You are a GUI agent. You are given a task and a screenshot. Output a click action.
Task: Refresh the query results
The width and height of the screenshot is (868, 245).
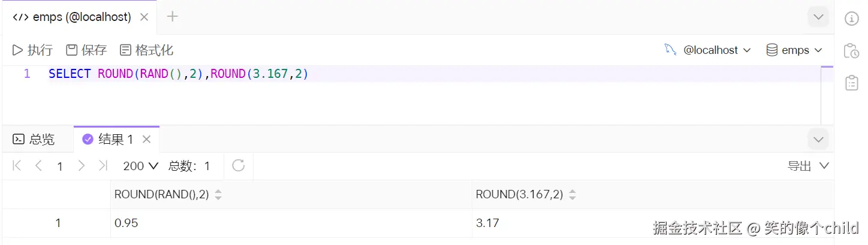tap(238, 165)
